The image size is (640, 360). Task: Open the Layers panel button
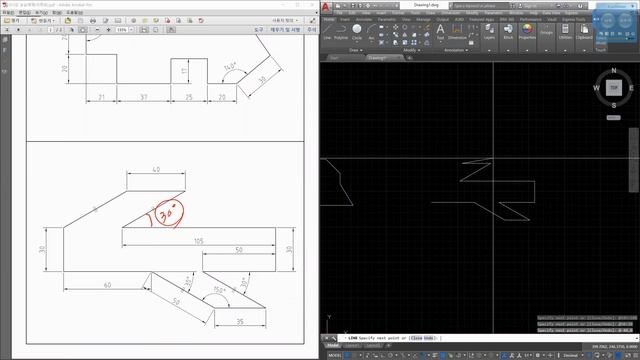pos(489,31)
